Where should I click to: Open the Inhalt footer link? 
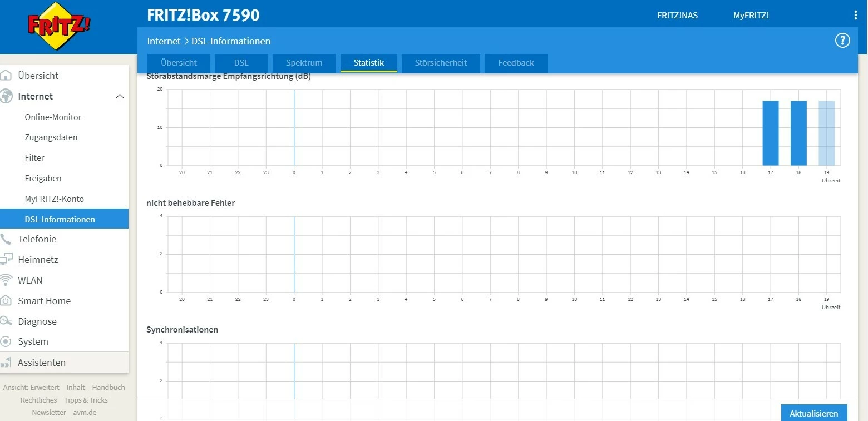(x=76, y=387)
